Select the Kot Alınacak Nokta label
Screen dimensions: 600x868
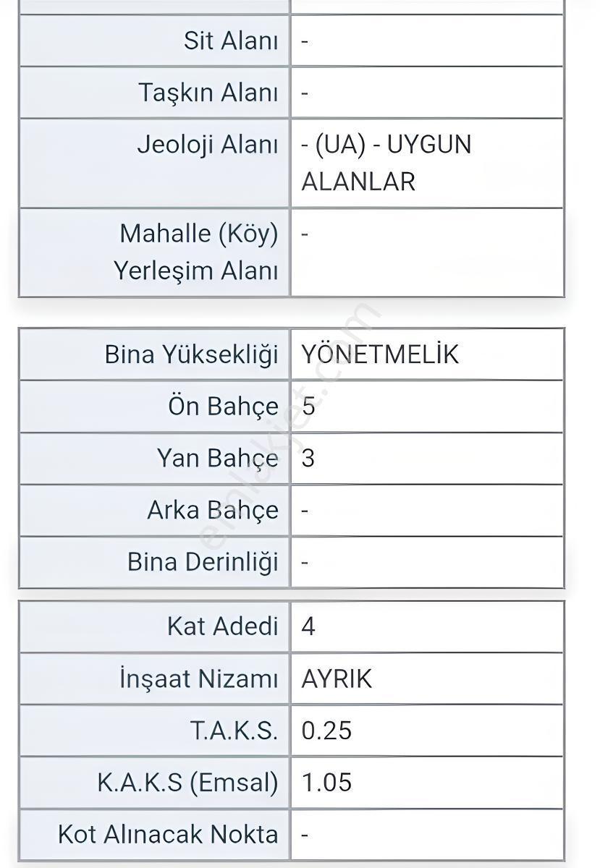coord(168,835)
